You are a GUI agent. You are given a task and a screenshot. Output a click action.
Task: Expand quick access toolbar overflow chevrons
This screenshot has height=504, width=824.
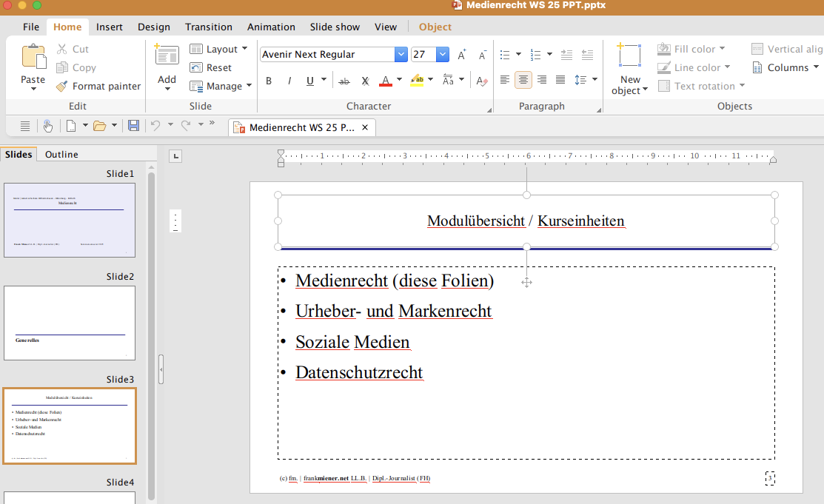[212, 123]
